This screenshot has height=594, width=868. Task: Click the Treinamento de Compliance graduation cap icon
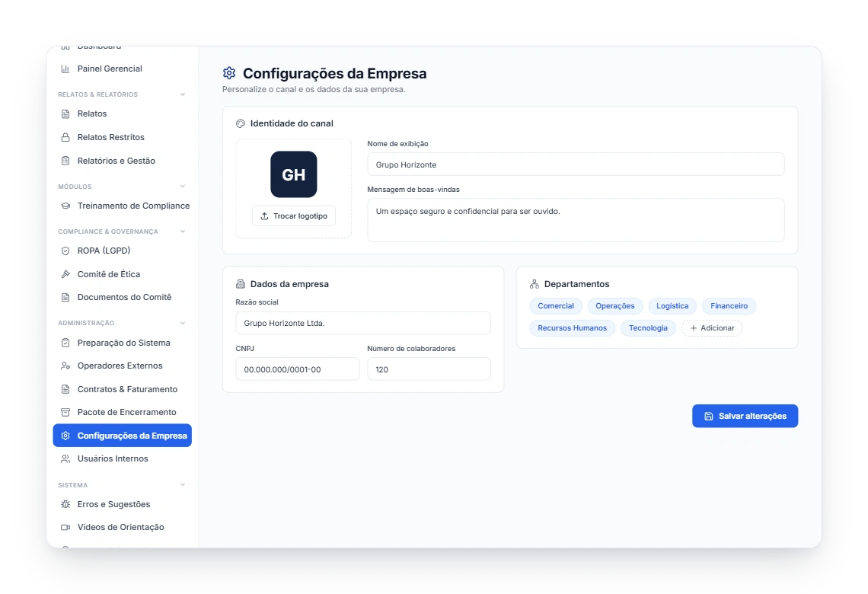click(65, 206)
